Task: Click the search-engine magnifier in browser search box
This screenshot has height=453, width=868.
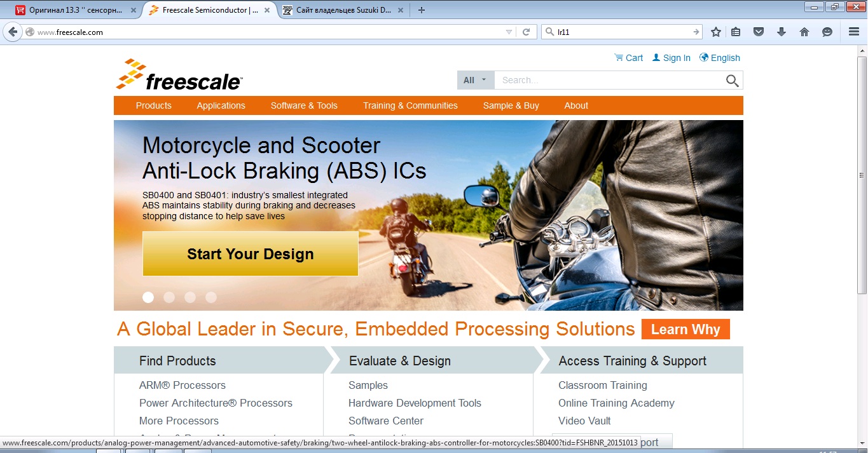Action: (548, 32)
